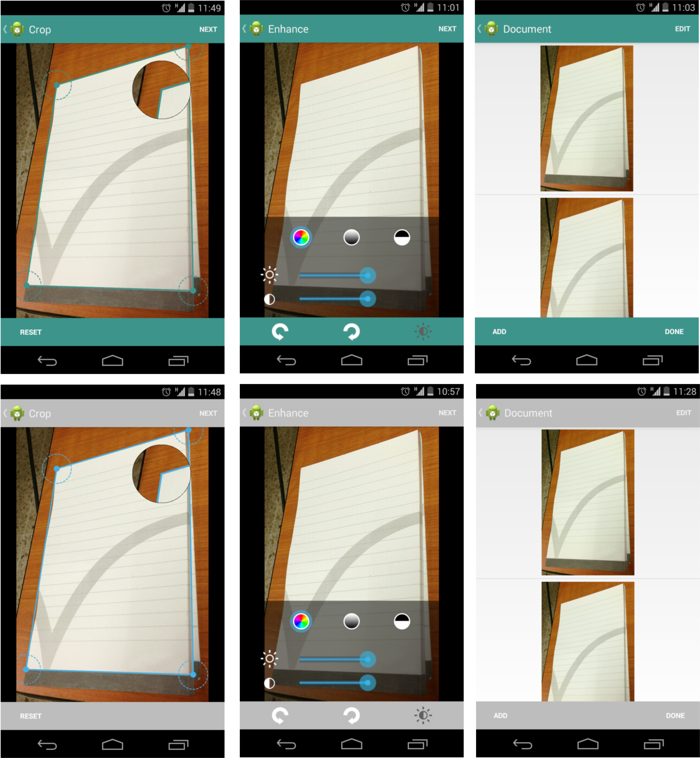Switch to the Document screen via EDIT
Image resolution: width=700 pixels, height=758 pixels.
coord(682,29)
